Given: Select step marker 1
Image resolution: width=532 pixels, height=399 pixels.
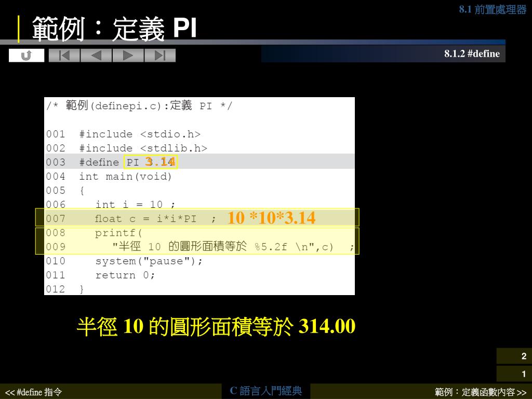Looking at the screenshot, I should coord(514,374).
